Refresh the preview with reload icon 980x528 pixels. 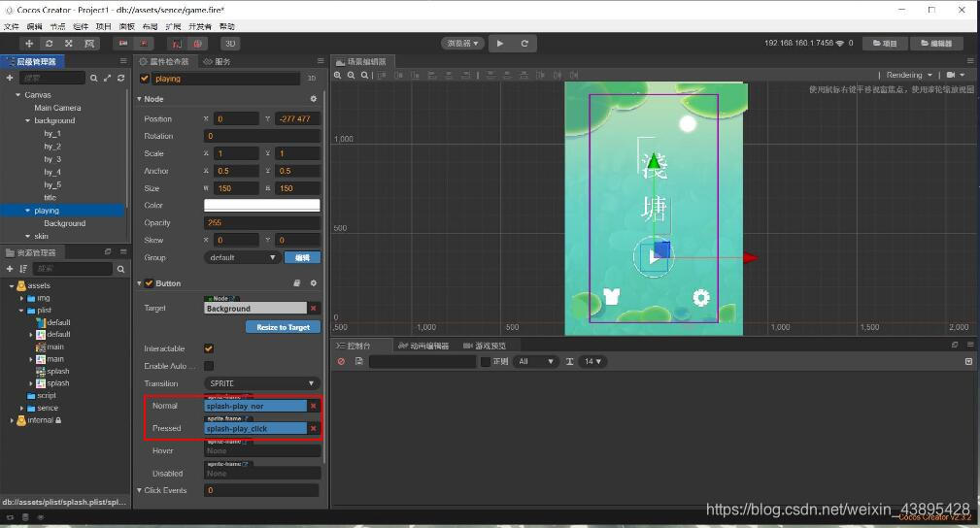tap(524, 43)
